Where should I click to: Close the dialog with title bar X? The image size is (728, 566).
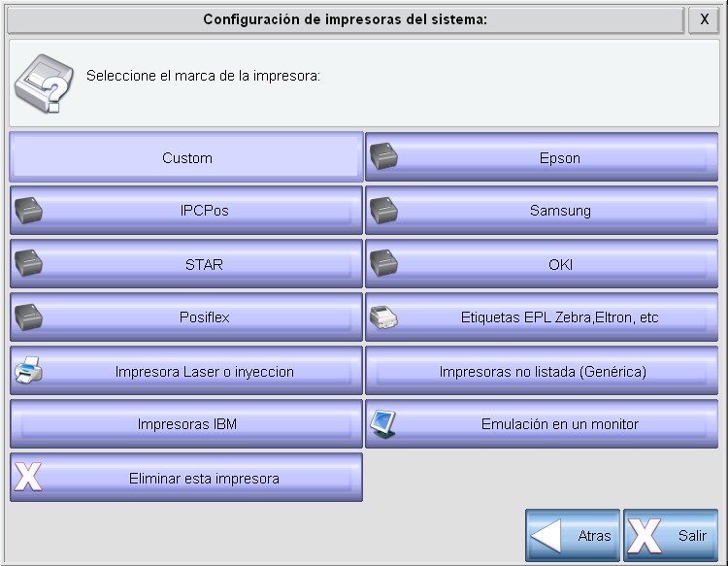pos(705,19)
